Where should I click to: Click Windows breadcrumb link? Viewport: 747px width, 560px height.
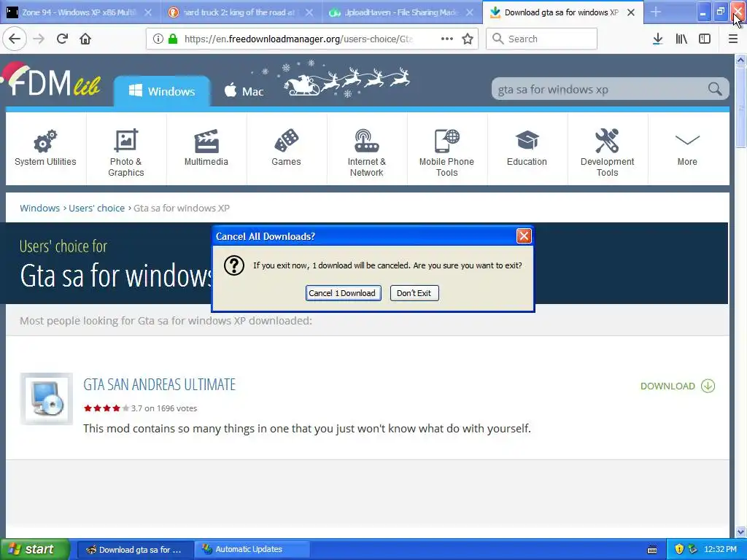40,208
